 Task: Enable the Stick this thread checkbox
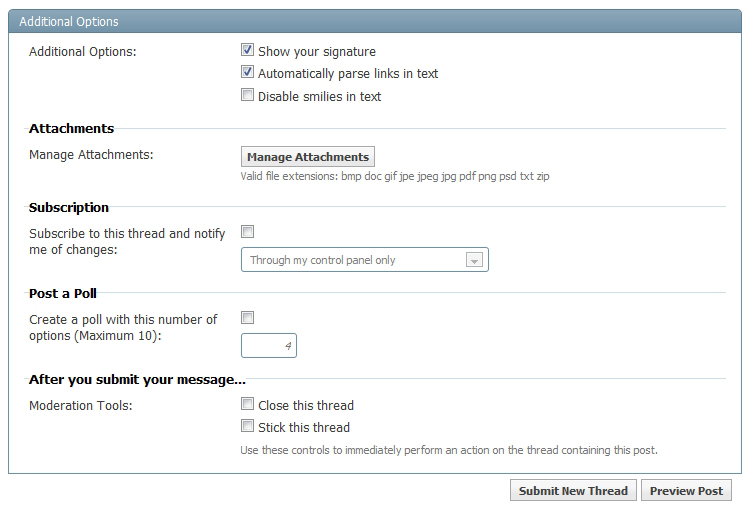click(247, 427)
